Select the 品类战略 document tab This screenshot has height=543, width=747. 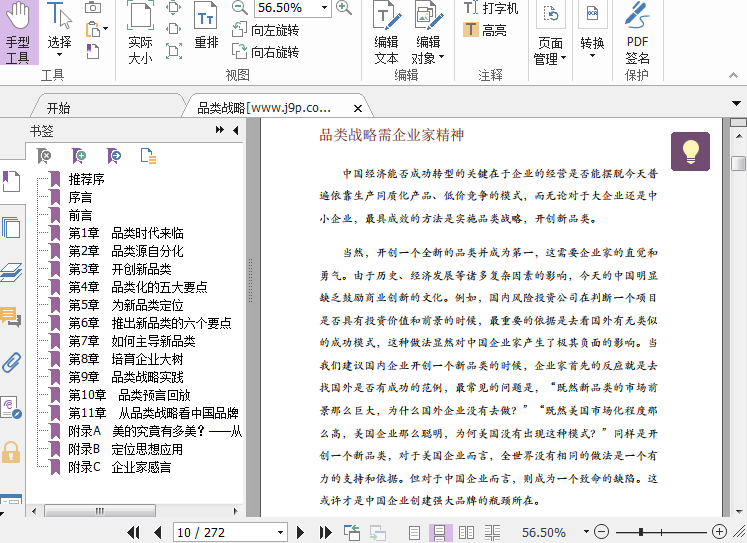coord(264,108)
